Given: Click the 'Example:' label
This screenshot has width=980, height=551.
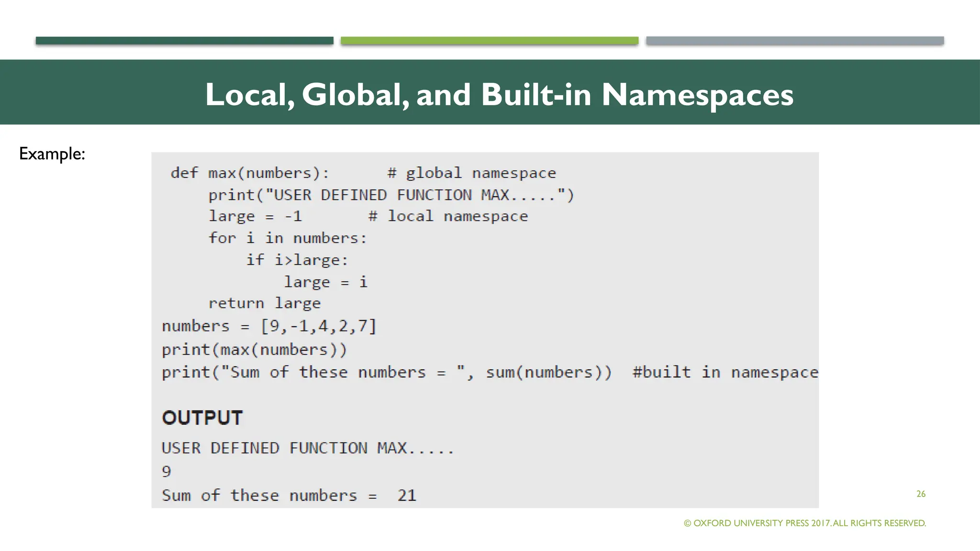Looking at the screenshot, I should point(52,154).
